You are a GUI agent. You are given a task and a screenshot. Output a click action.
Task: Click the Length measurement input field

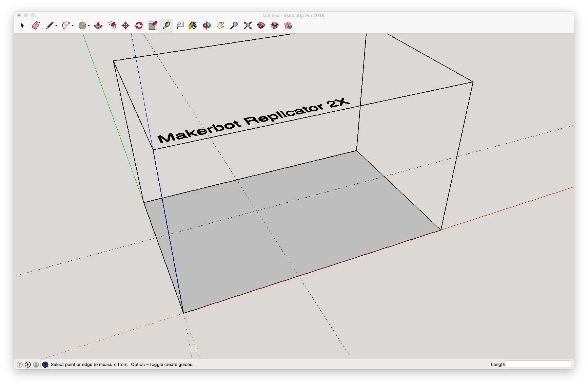[x=538, y=364]
